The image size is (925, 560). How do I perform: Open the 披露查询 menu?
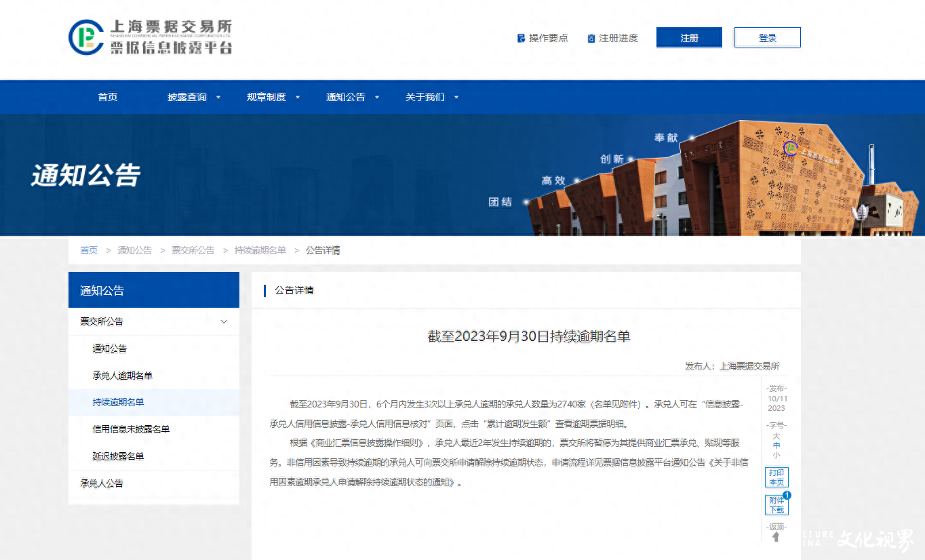coord(187,97)
